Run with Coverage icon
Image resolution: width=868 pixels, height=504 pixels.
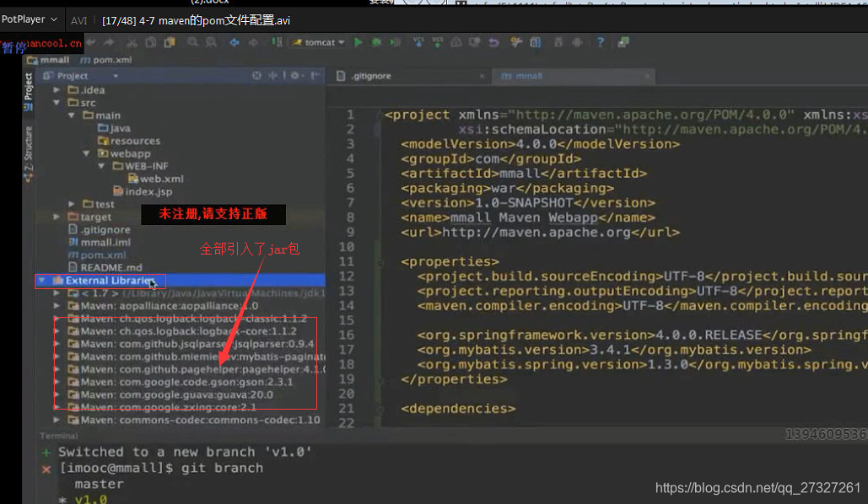point(396,43)
